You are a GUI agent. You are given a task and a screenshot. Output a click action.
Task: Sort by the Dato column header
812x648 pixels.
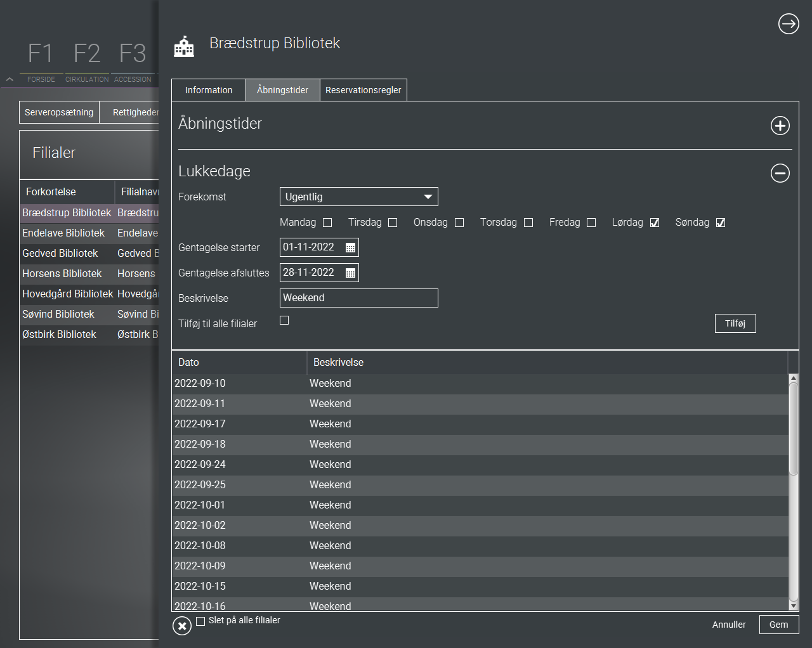click(239, 362)
